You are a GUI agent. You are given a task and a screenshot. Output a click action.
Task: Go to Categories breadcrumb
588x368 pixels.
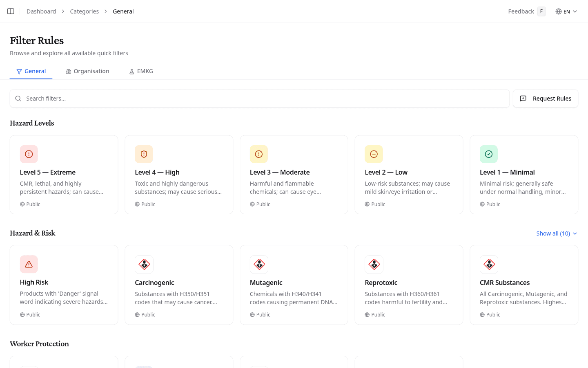tap(85, 11)
